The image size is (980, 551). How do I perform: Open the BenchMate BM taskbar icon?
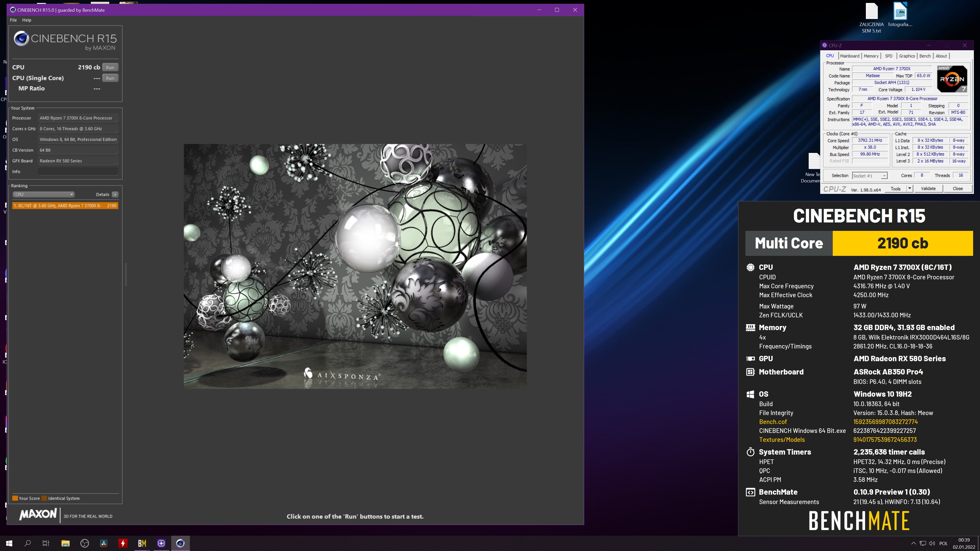[x=142, y=543]
